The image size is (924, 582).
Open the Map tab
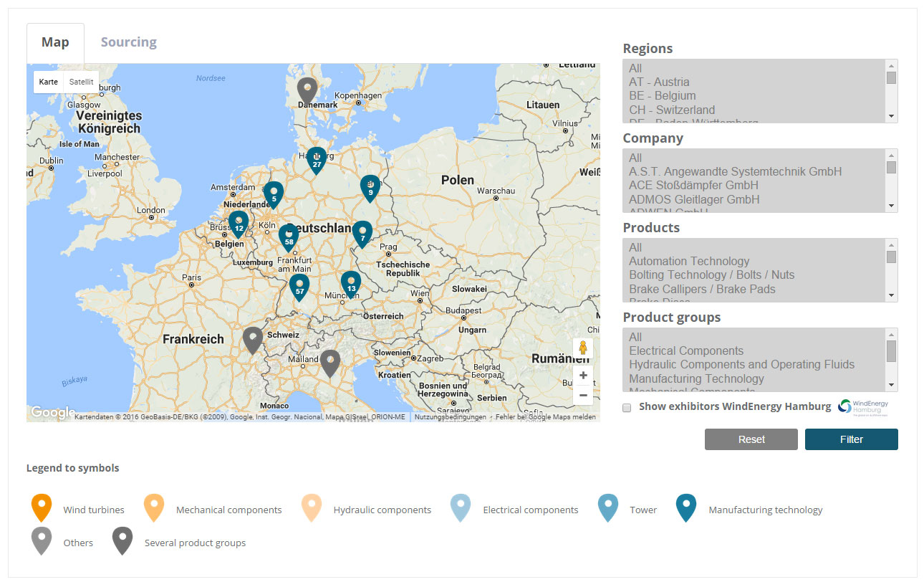[55, 42]
